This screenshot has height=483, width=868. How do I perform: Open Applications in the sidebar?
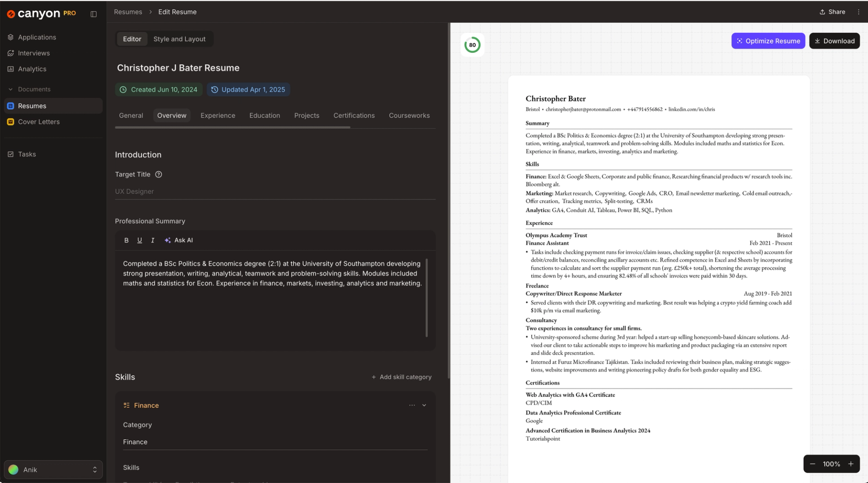click(37, 37)
